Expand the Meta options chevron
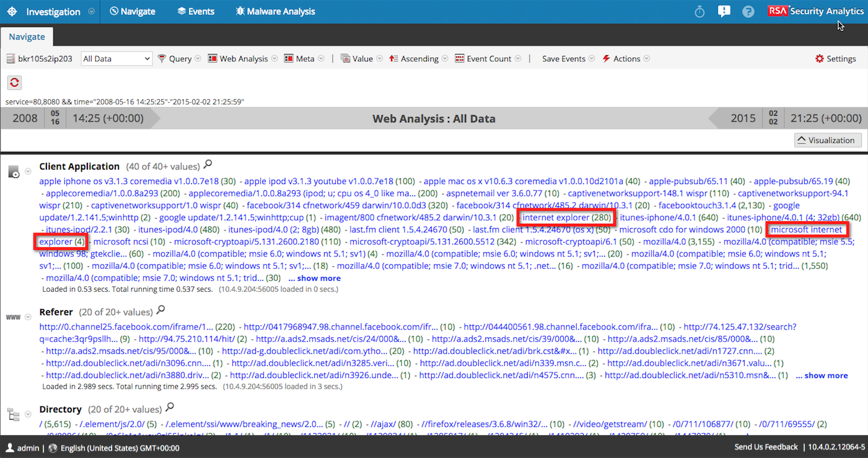 321,58
